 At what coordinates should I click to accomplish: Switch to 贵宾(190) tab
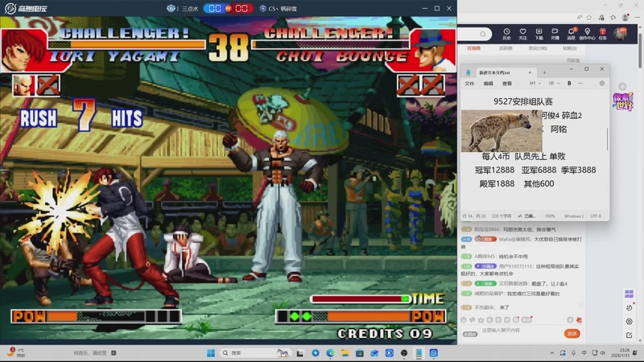pos(537,48)
